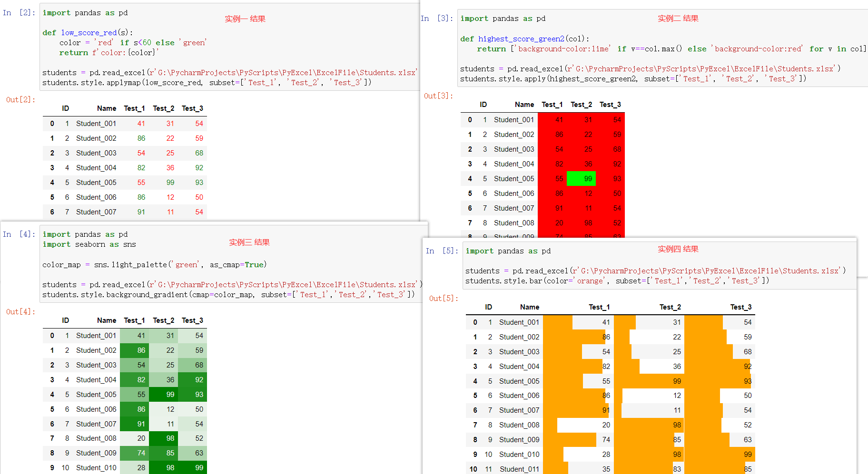Click the Out[4] output prompt

[x=21, y=311]
